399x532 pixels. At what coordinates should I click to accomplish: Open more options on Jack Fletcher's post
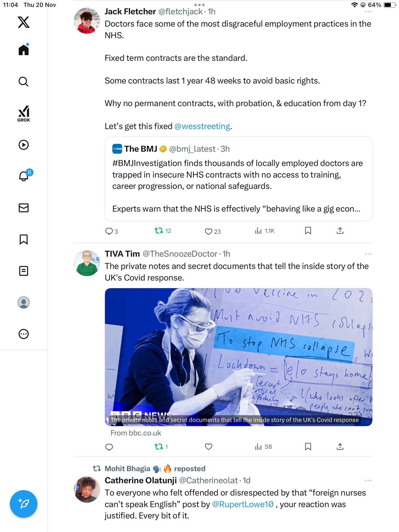[x=368, y=12]
